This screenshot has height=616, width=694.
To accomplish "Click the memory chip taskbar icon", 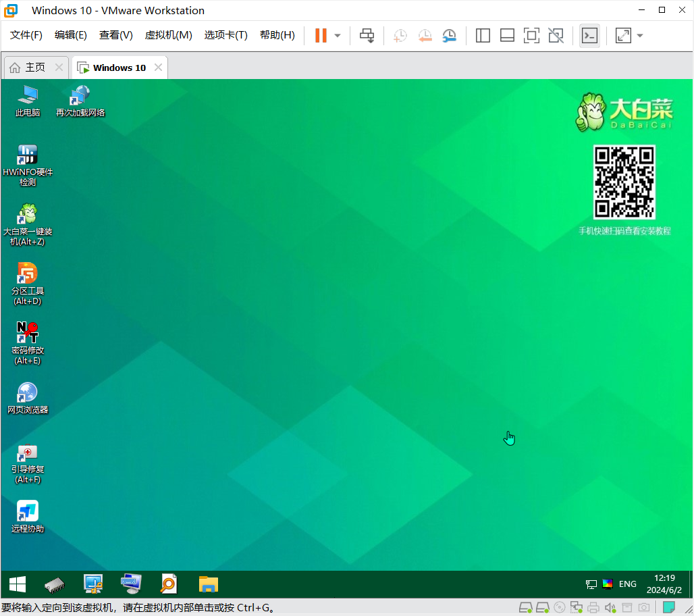I will click(x=55, y=584).
